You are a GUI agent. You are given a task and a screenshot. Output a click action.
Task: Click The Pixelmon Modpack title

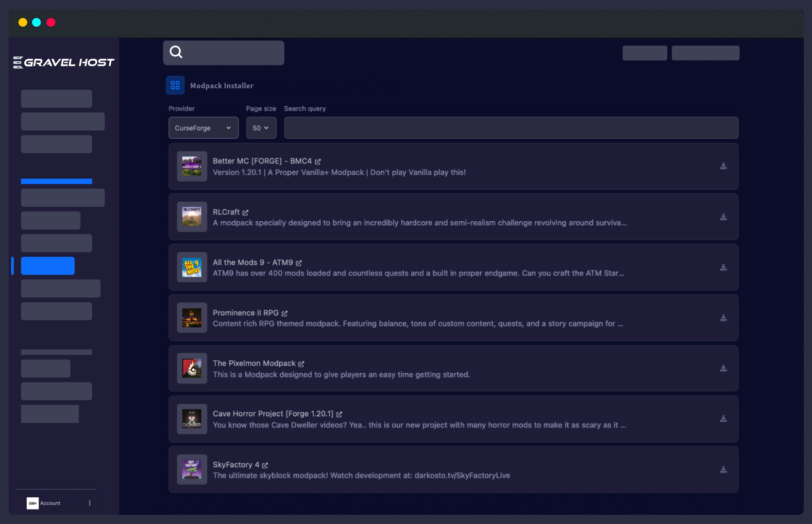(254, 363)
